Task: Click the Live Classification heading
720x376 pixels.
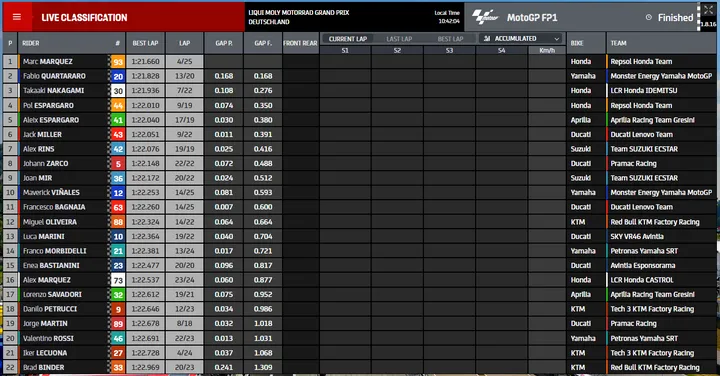Action: (x=84, y=17)
